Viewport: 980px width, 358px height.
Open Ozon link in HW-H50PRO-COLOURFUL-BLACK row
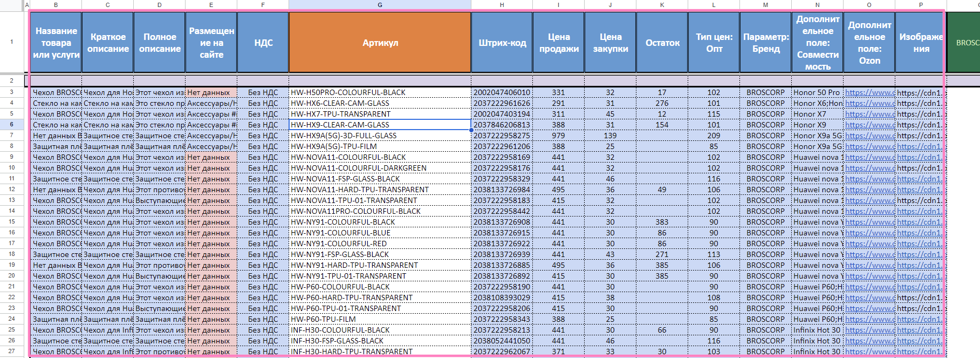coord(869,92)
